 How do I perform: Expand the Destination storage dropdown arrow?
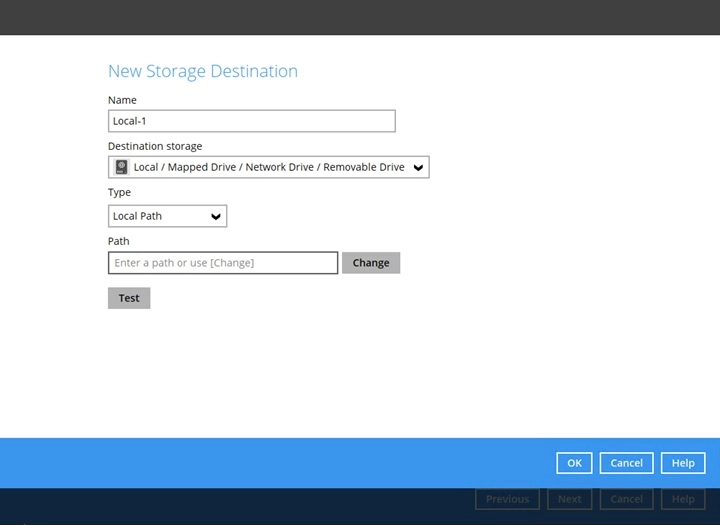coord(418,167)
